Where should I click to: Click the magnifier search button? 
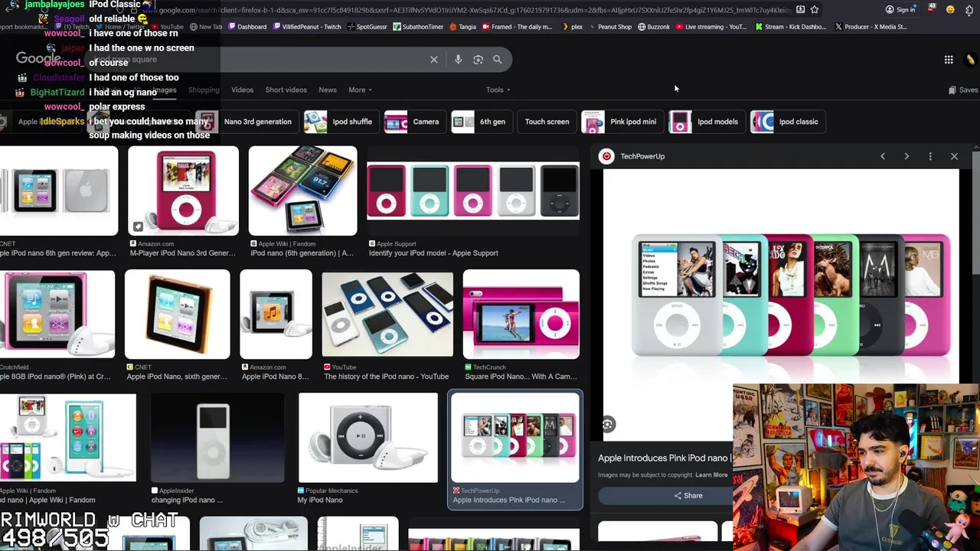(498, 60)
